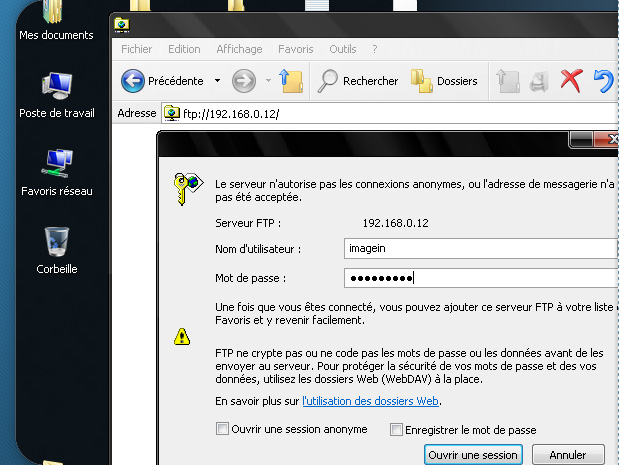Viewport: 619px width, 465px height.
Task: Open the l'utilisation des dossiers Web link
Action: [x=370, y=401]
